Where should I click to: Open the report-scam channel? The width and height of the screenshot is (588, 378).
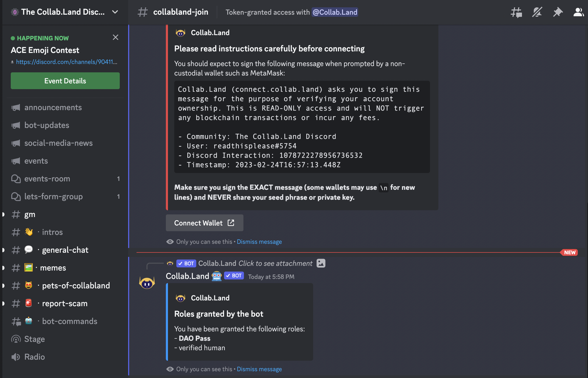[65, 304]
